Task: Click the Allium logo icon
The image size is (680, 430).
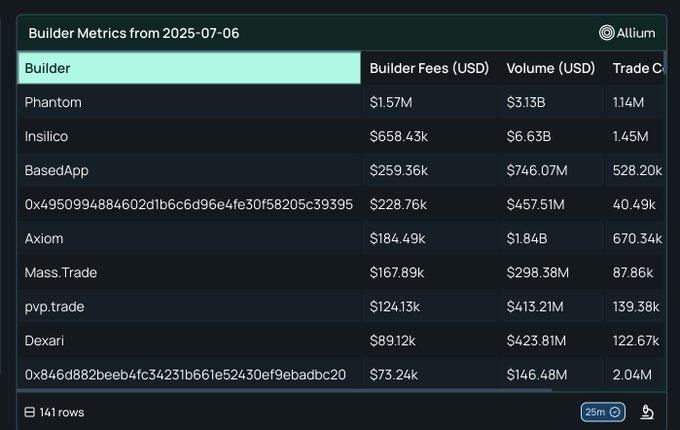Action: click(x=606, y=33)
